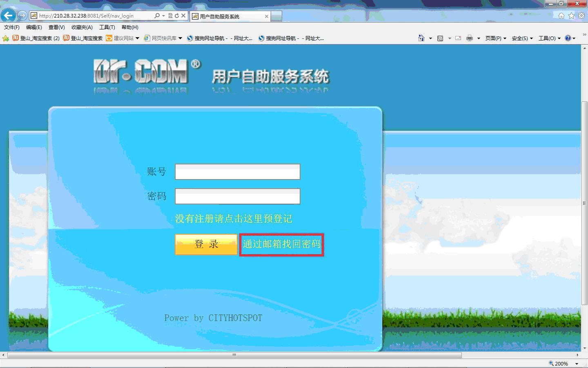The width and height of the screenshot is (588, 368).
Task: Open the 工具(T) menu
Action: 107,27
